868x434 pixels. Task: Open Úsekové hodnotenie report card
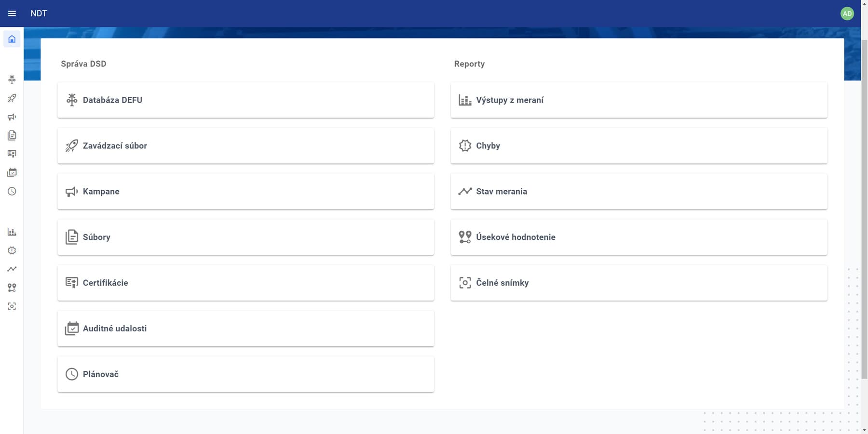(639, 237)
